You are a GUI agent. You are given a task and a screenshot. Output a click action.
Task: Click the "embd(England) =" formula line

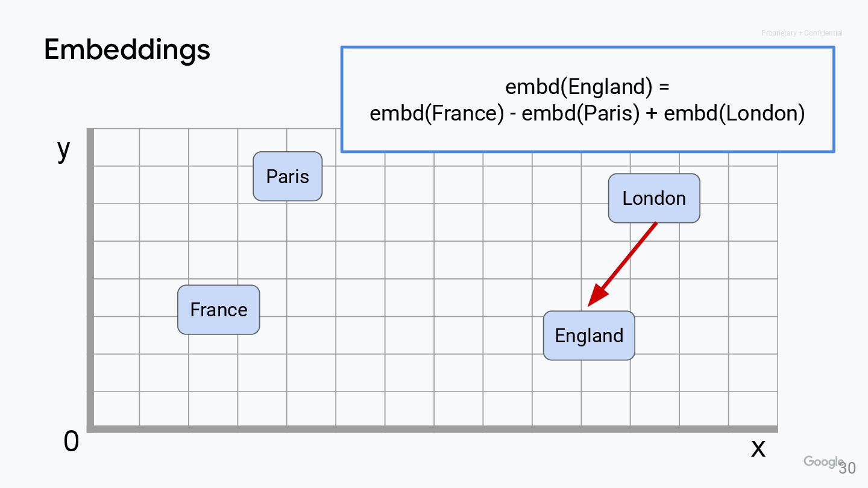pyautogui.click(x=587, y=87)
